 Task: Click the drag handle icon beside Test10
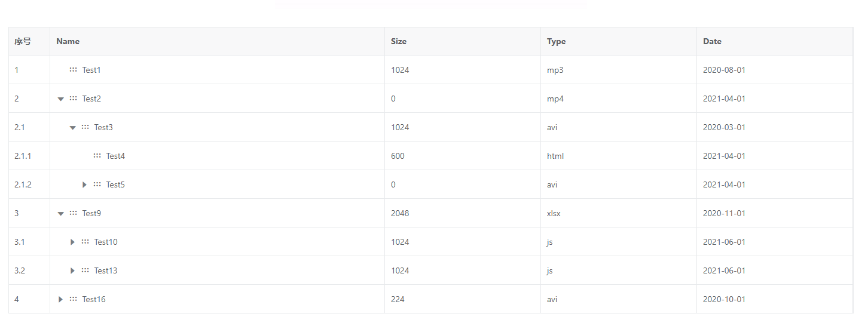click(85, 242)
